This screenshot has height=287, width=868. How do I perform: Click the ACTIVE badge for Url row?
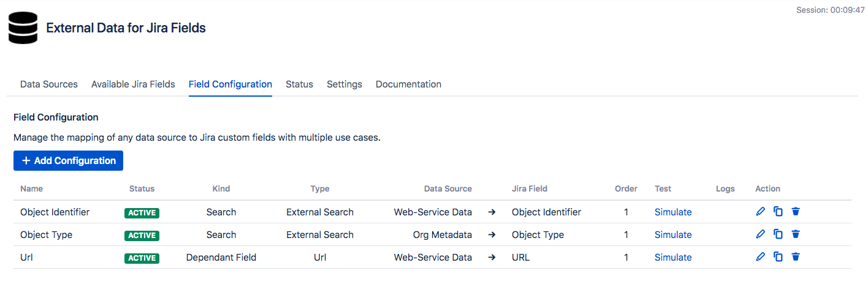coord(142,258)
